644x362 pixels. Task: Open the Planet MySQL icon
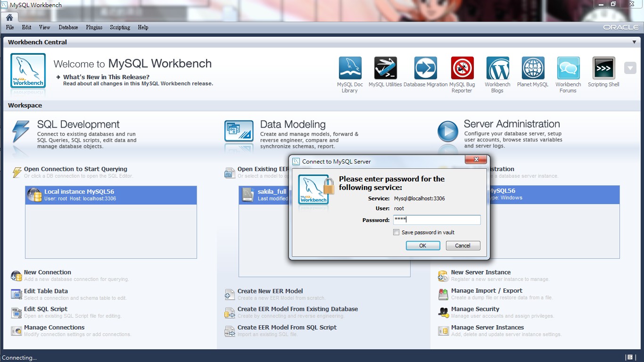[x=533, y=68]
